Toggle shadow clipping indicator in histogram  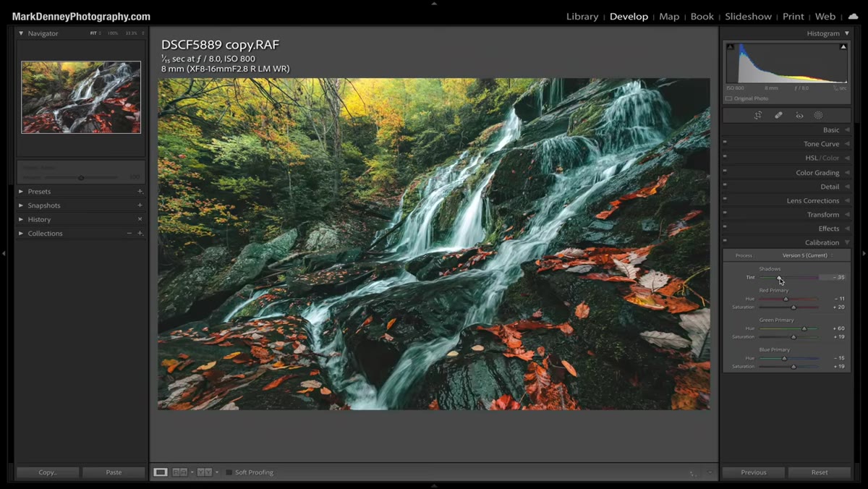pyautogui.click(x=730, y=47)
